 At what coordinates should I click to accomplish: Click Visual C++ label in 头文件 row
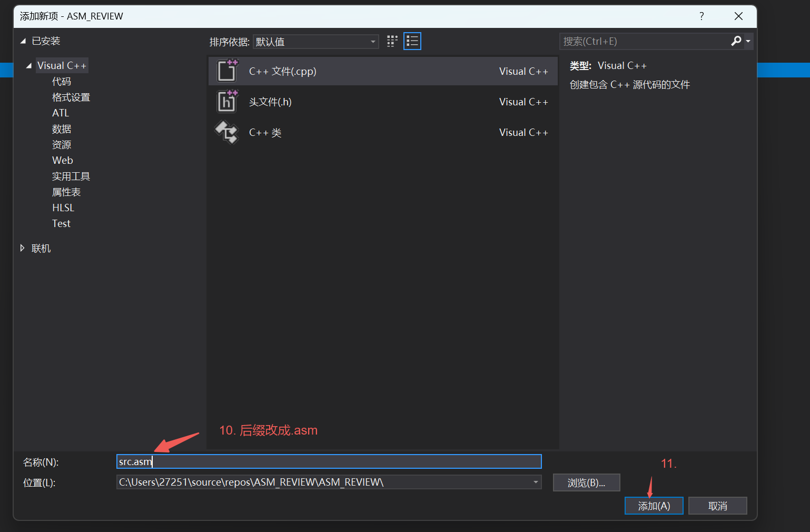point(523,102)
